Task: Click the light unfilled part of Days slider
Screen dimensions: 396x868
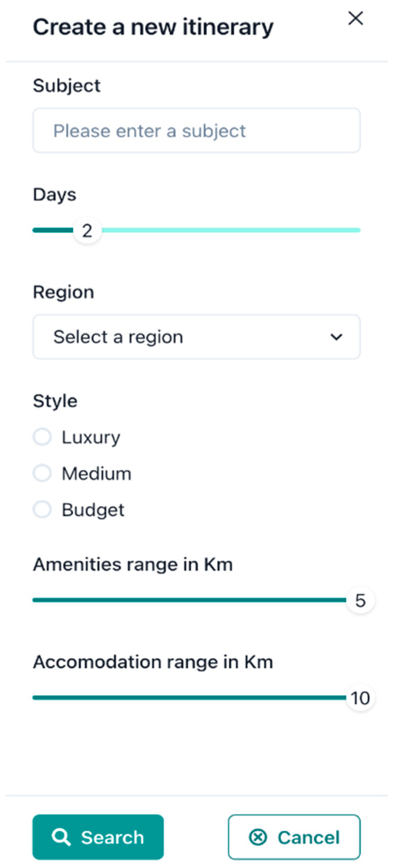Action: click(231, 230)
